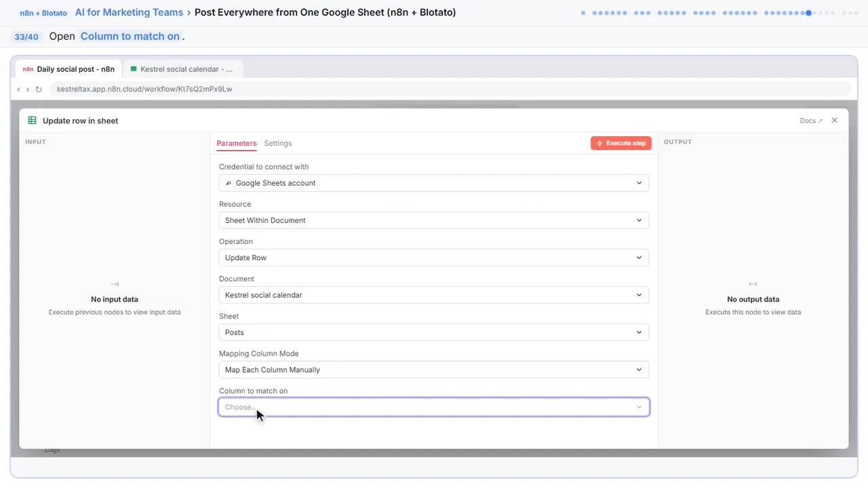Viewport: 868px width, 488px height.
Task: Open the Sheet dropdown showing Posts
Action: 434,332
